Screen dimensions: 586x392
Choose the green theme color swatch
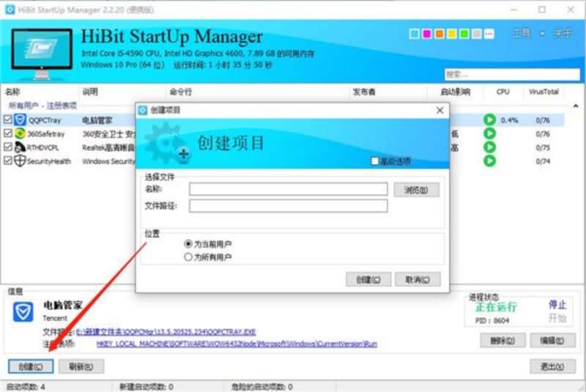click(x=464, y=34)
